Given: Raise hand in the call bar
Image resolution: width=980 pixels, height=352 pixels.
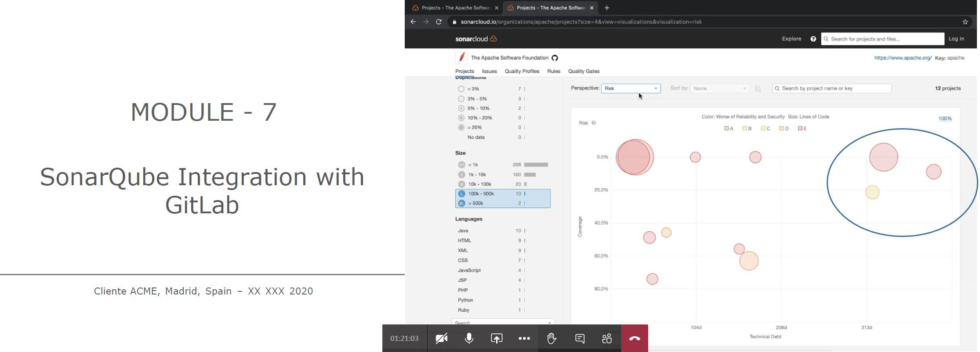Looking at the screenshot, I should 552,338.
